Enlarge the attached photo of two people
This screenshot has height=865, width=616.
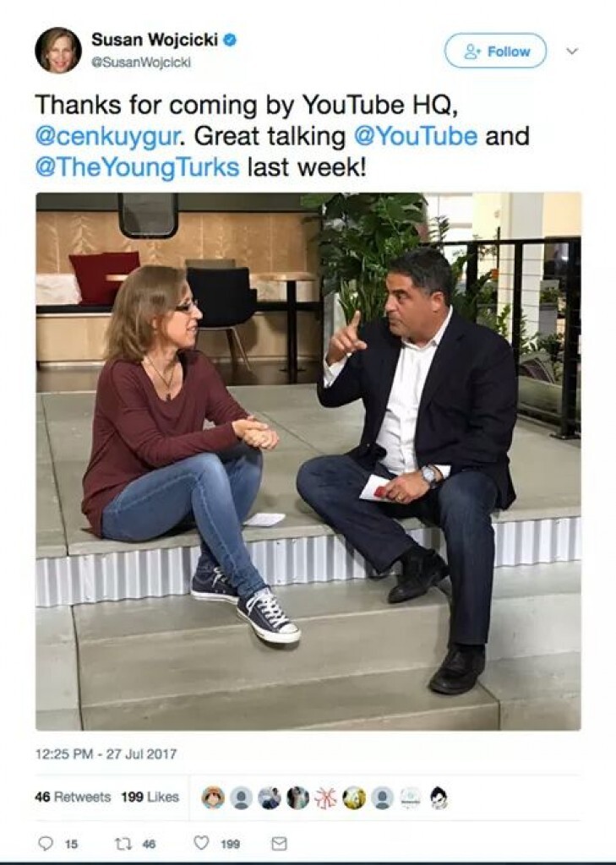pos(308,461)
